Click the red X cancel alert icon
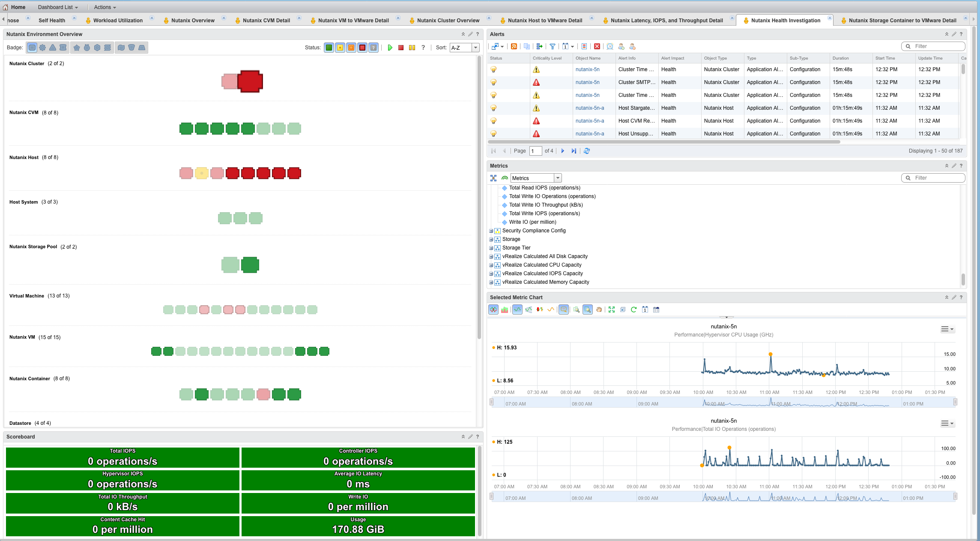This screenshot has height=541, width=980. point(597,46)
